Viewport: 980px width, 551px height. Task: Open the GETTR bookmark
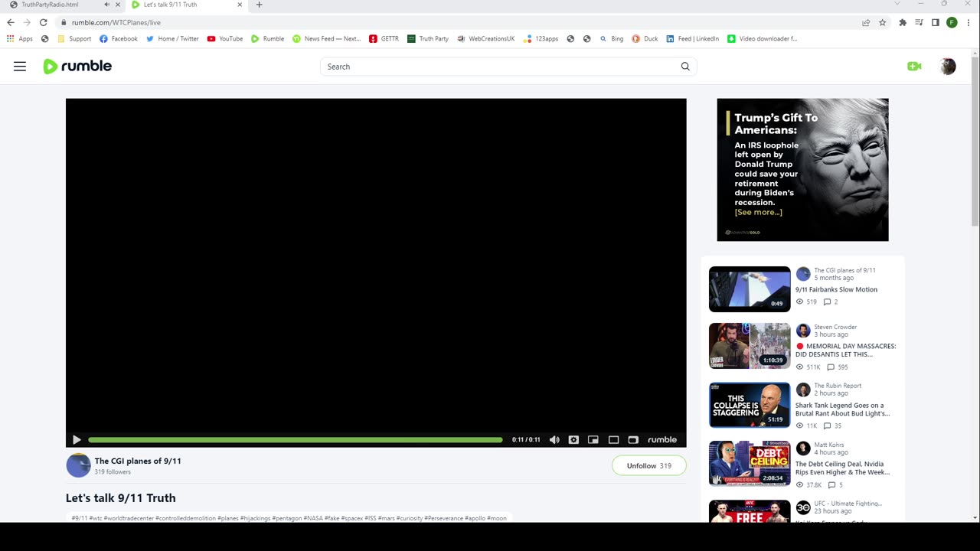coord(384,39)
